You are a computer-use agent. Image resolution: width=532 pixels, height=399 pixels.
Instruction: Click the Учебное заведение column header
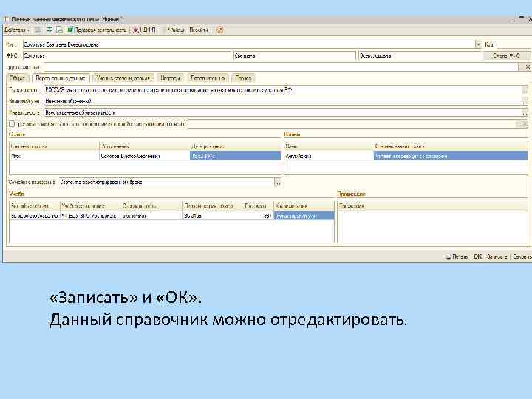tap(90, 206)
